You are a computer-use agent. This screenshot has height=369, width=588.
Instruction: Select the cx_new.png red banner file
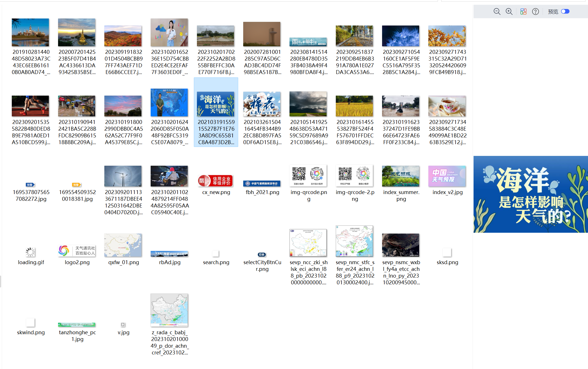(x=215, y=181)
